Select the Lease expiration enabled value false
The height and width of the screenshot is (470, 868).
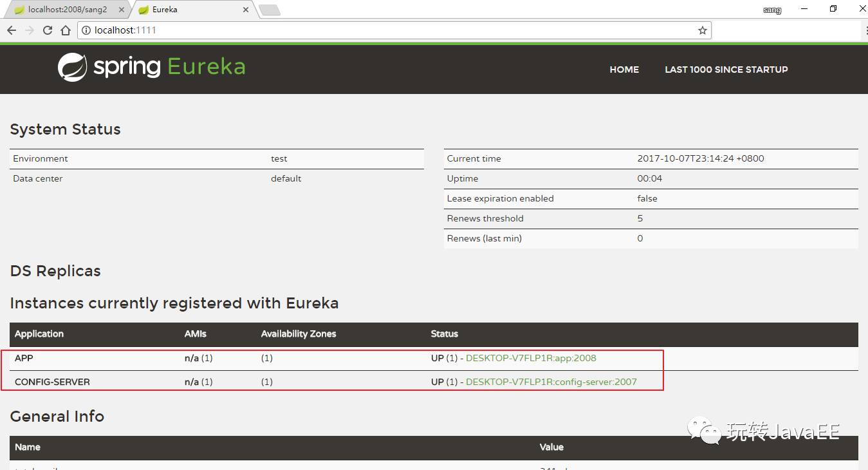pyautogui.click(x=647, y=198)
